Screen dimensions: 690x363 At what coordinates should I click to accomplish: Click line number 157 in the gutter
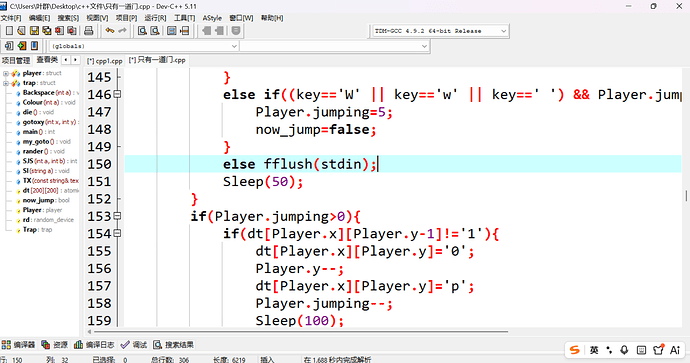click(x=99, y=286)
